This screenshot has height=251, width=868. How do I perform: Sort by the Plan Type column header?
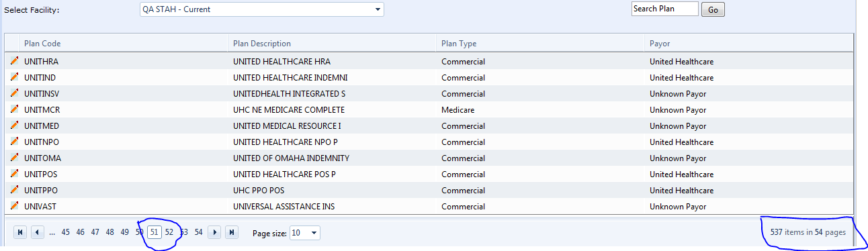(x=459, y=44)
